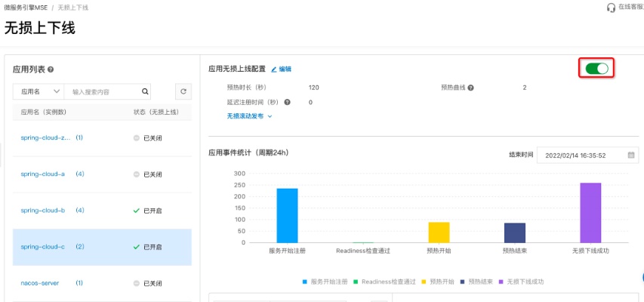Refresh the application list

coord(183,91)
